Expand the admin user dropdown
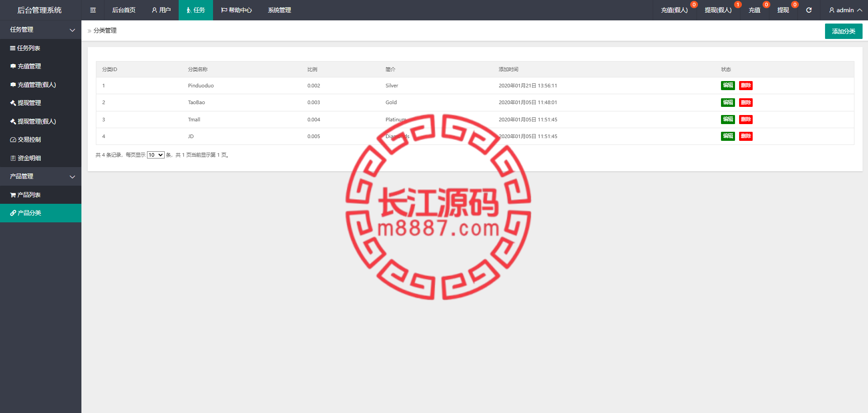The height and width of the screenshot is (413, 868). [x=845, y=10]
